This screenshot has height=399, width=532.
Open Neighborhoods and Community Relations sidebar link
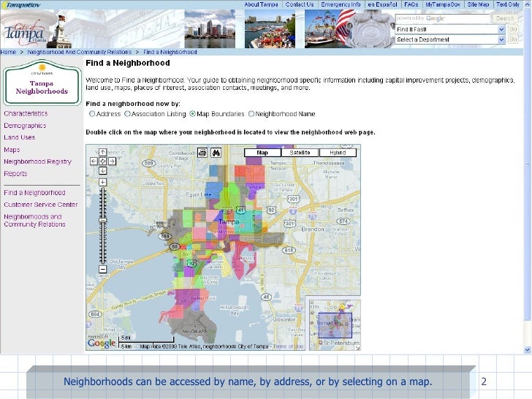(34, 221)
